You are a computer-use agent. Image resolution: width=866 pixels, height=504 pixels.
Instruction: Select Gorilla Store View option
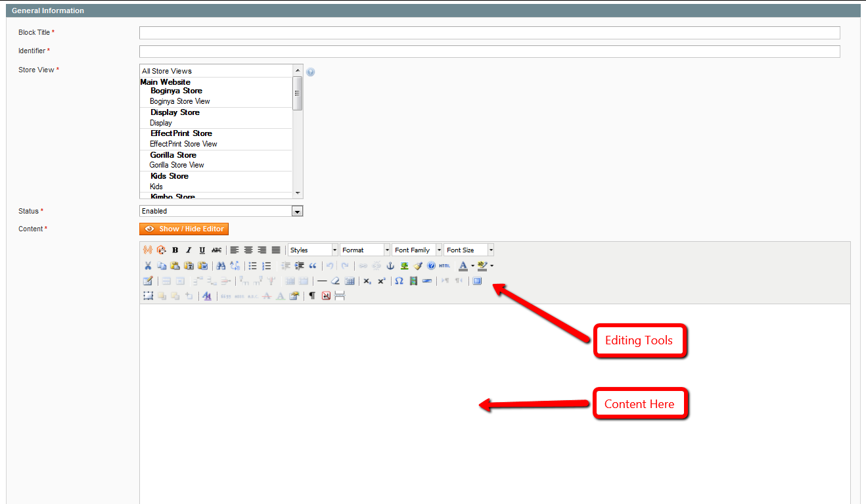point(216,165)
